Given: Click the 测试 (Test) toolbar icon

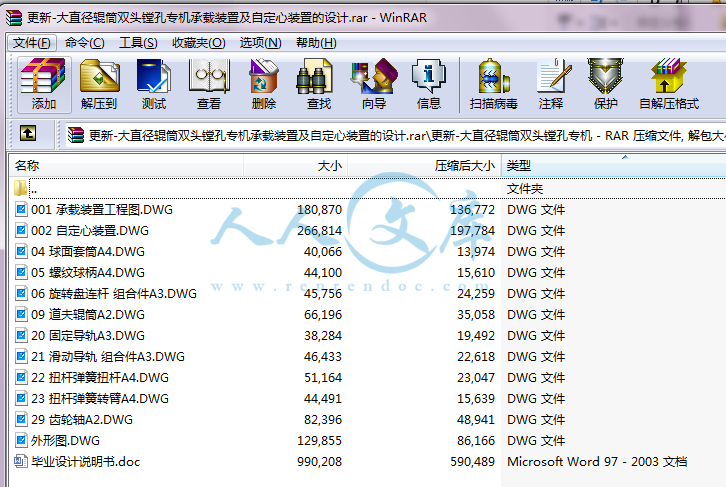Looking at the screenshot, I should (x=154, y=85).
